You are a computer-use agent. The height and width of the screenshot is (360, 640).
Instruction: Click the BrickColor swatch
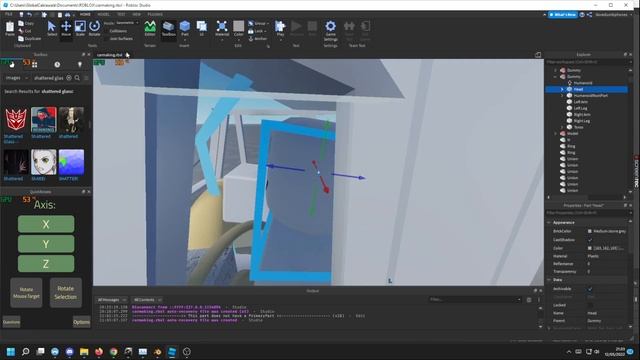point(589,231)
